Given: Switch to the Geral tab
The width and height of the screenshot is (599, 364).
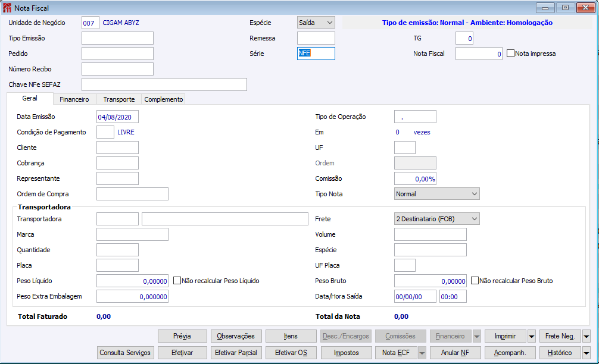Looking at the screenshot, I should (30, 99).
